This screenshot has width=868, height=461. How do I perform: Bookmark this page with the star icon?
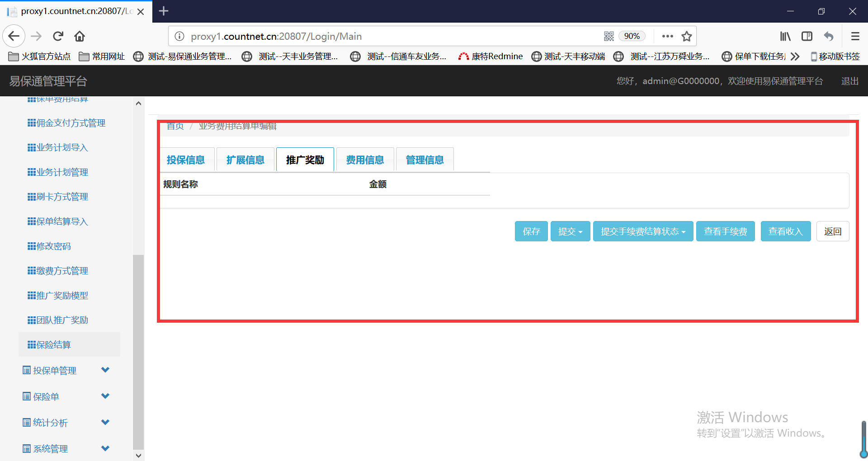tap(687, 36)
